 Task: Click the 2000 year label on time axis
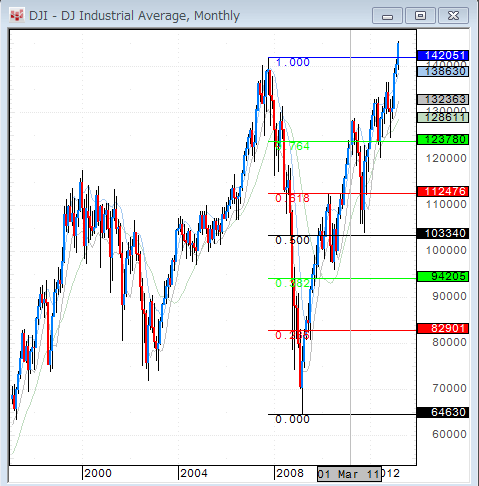coord(98,473)
